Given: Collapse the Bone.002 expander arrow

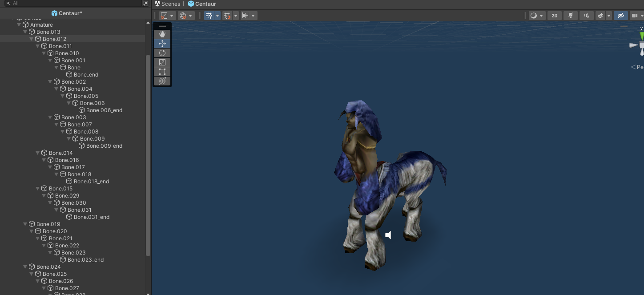Looking at the screenshot, I should pos(50,82).
